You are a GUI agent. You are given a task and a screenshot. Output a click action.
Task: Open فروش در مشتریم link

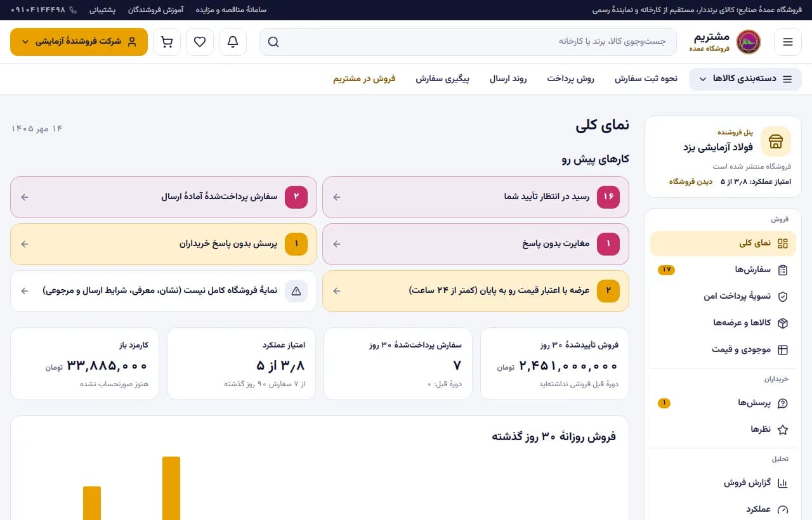click(364, 79)
